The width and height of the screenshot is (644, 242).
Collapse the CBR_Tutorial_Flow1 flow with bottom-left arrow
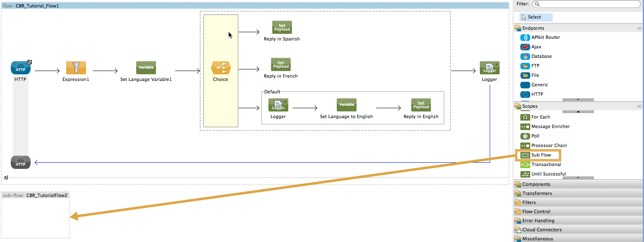(x=6, y=177)
